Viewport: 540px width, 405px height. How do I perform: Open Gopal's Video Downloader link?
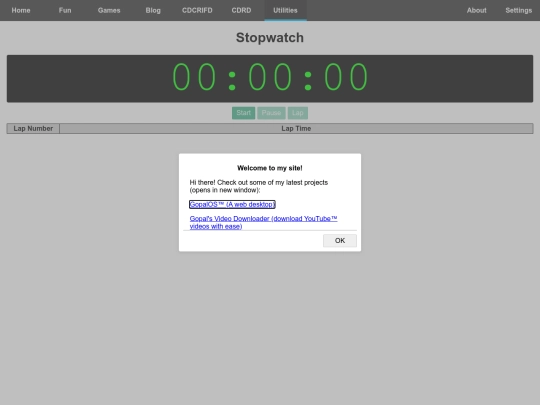click(x=263, y=222)
